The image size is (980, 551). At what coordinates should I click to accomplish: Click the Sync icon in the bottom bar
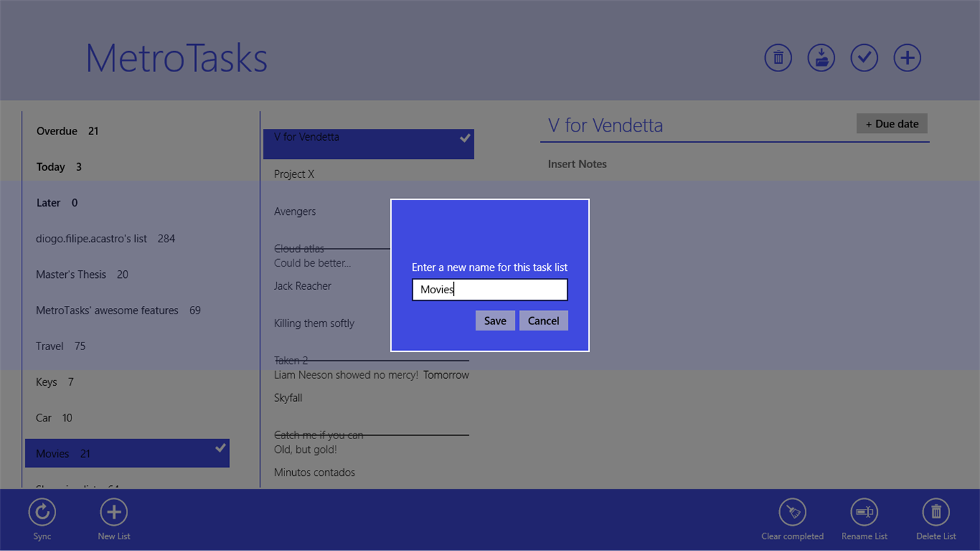click(41, 512)
